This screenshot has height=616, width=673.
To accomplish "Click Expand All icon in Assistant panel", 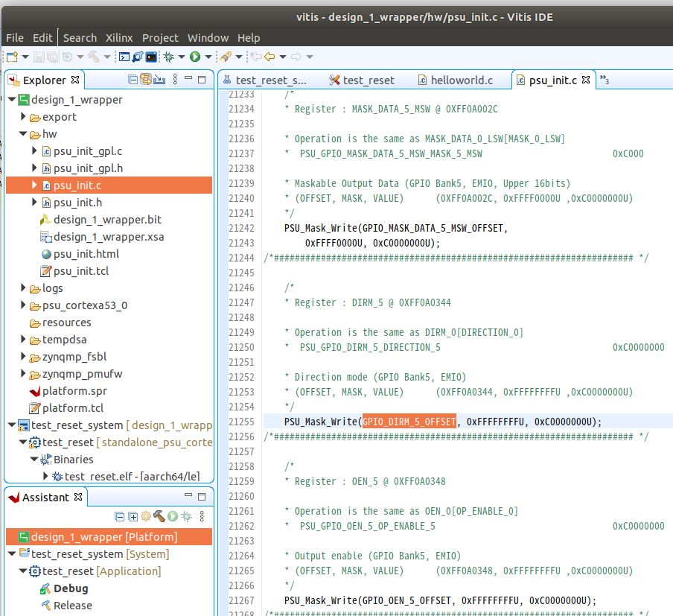I will click(133, 516).
